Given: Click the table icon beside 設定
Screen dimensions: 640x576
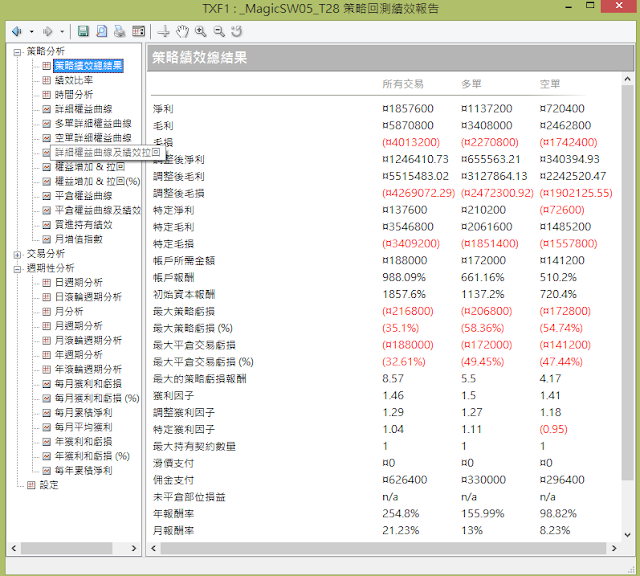Looking at the screenshot, I should tap(31, 485).
